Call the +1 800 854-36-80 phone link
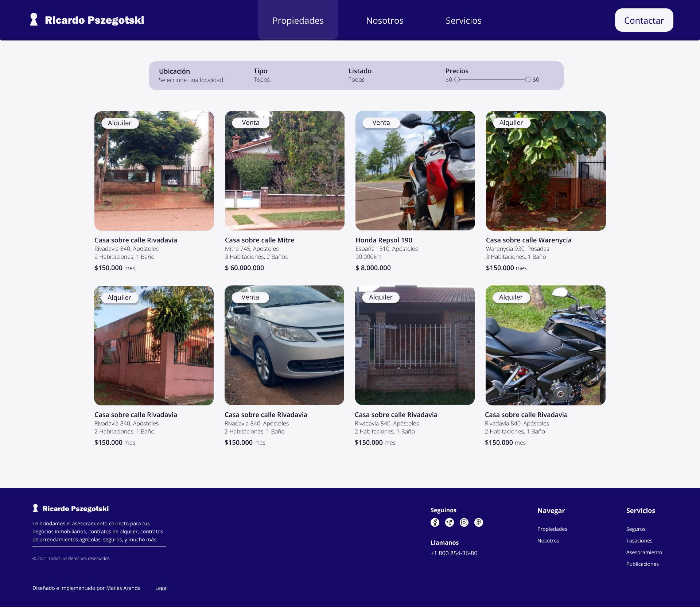This screenshot has width=700, height=607. [454, 553]
